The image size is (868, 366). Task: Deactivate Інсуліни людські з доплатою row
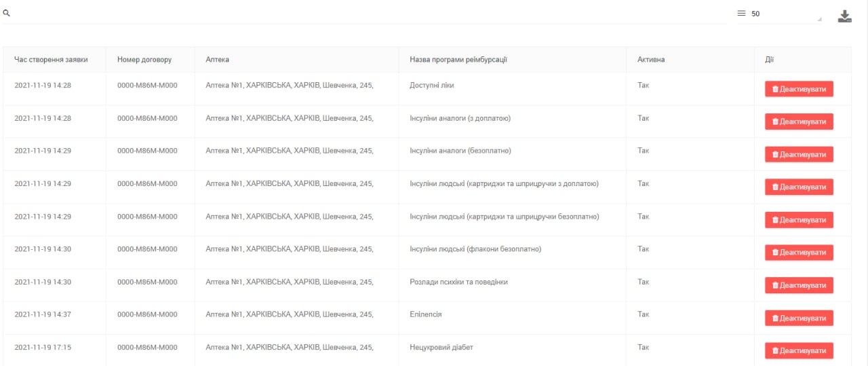(x=799, y=187)
